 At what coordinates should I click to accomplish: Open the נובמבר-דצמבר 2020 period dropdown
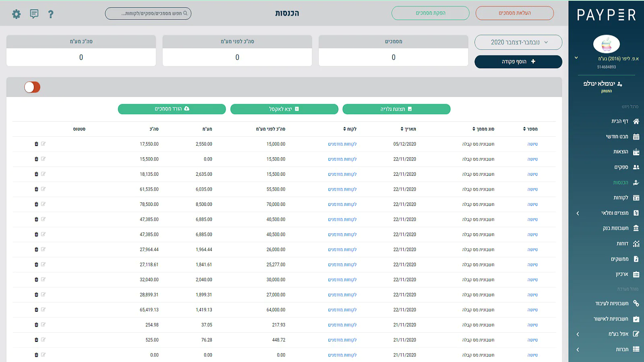pos(518,42)
